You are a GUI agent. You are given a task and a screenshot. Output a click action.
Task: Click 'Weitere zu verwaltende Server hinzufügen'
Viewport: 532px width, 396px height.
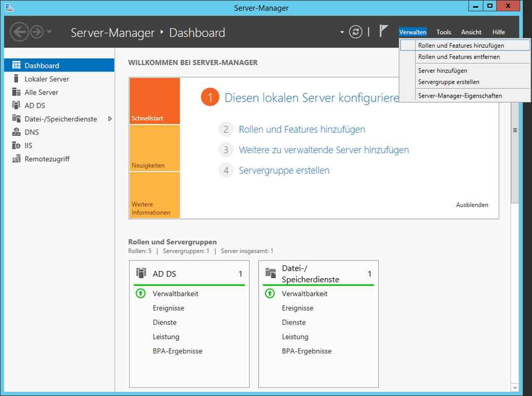tap(324, 149)
